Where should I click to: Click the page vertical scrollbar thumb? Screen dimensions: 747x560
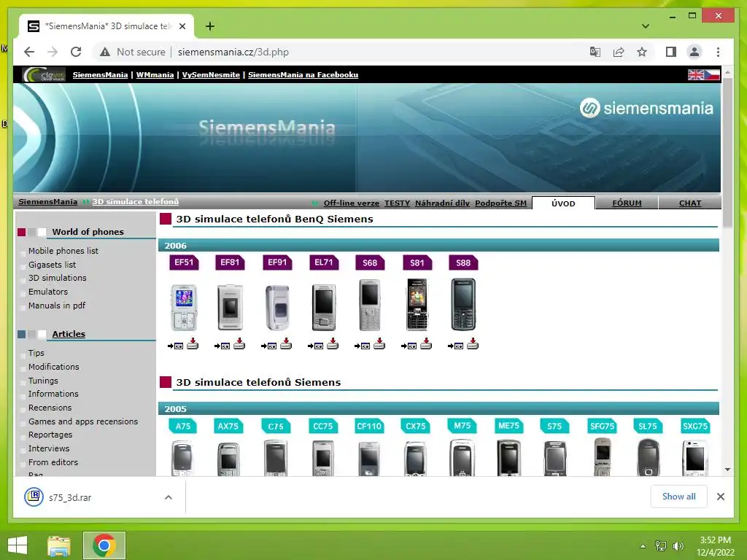(727, 152)
